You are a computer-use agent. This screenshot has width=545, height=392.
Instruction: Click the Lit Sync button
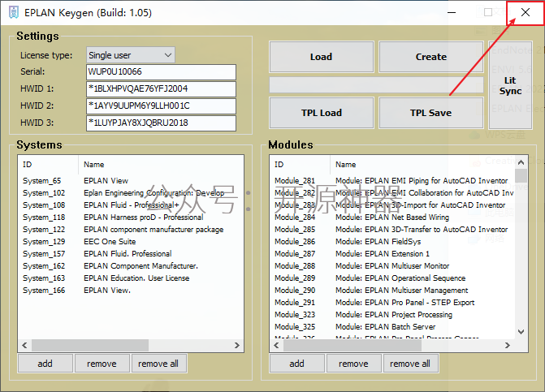510,85
